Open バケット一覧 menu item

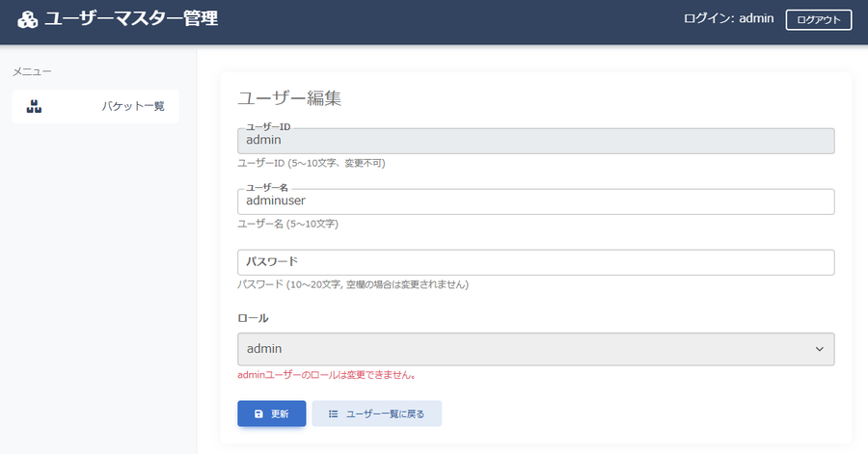[95, 106]
